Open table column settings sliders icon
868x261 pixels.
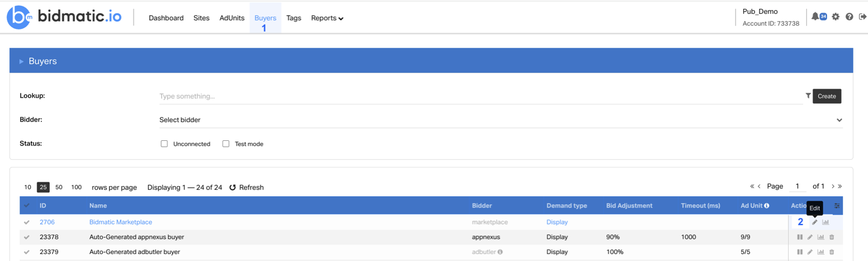(x=837, y=206)
